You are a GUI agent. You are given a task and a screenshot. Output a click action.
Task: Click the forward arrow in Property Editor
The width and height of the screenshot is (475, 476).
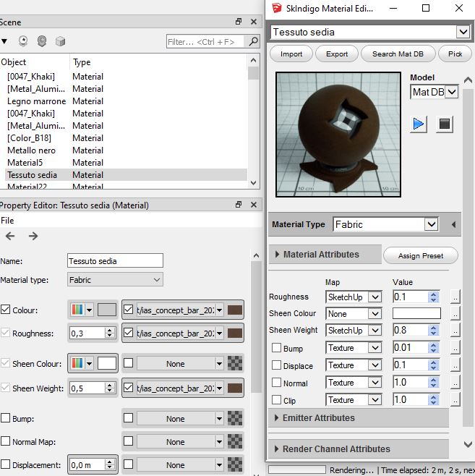click(x=33, y=236)
